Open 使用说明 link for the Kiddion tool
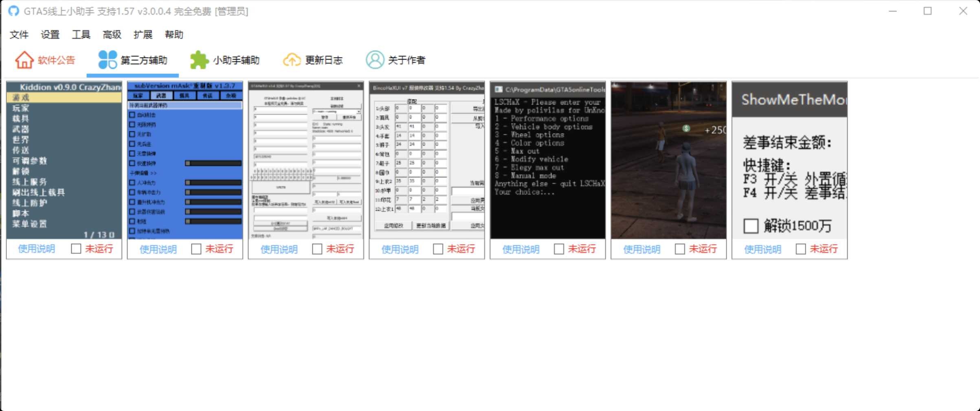Image resolution: width=980 pixels, height=411 pixels. pyautogui.click(x=37, y=249)
